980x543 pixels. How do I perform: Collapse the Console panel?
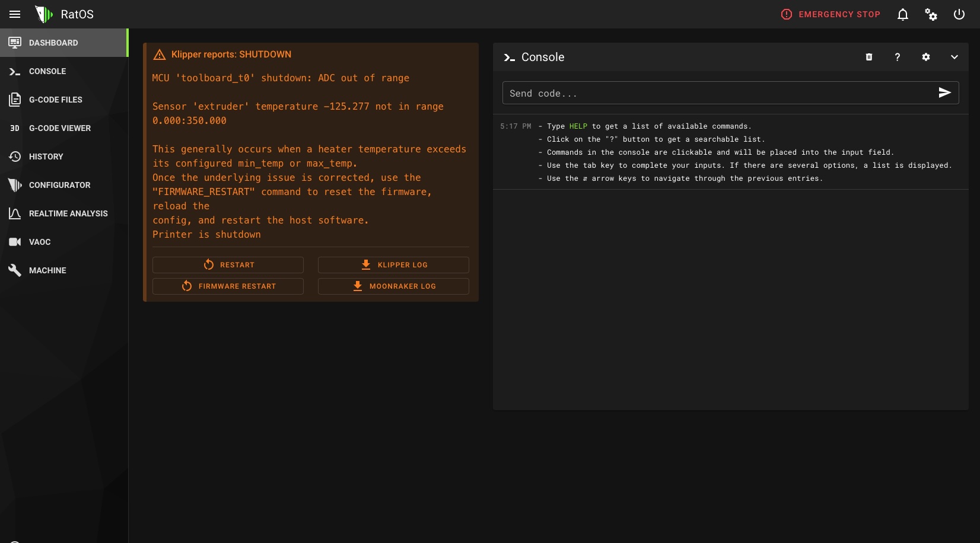click(954, 57)
